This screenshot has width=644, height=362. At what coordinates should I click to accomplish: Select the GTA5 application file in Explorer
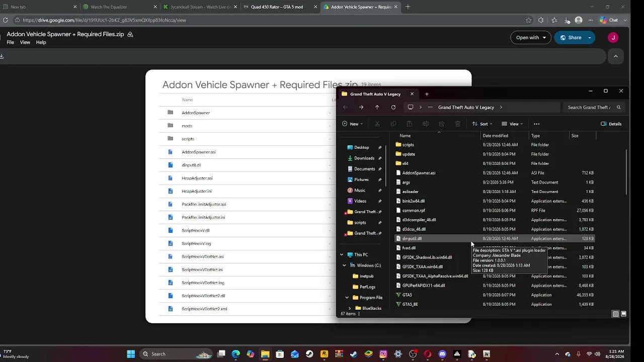click(495, 295)
